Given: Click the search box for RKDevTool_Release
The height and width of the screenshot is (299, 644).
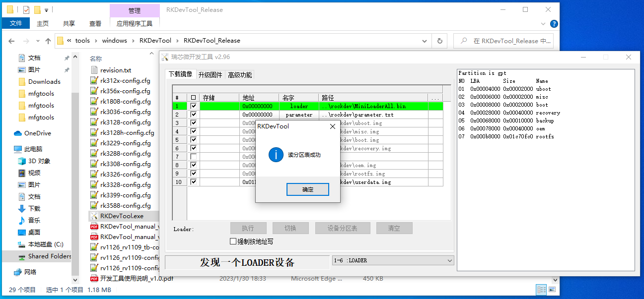Looking at the screenshot, I should (506, 41).
